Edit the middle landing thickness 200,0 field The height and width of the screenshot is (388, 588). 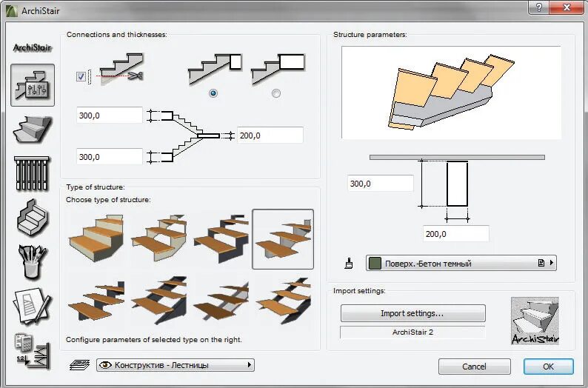tap(270, 135)
